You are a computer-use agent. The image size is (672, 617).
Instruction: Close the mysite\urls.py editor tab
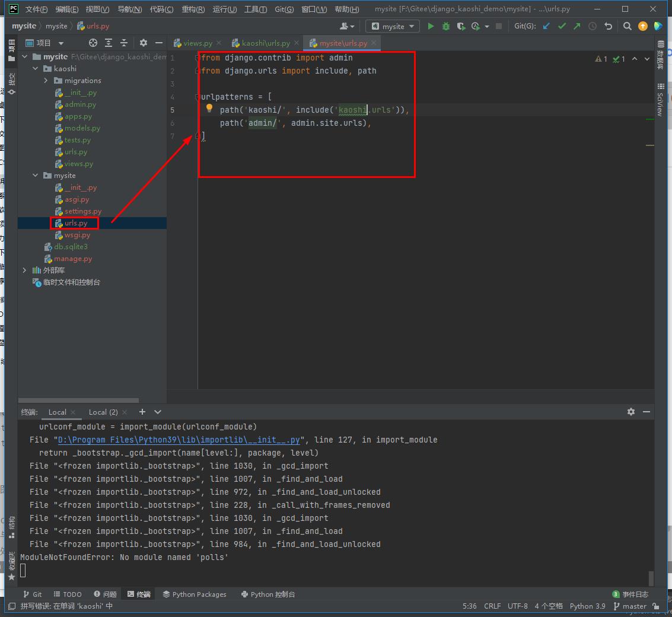click(x=374, y=43)
